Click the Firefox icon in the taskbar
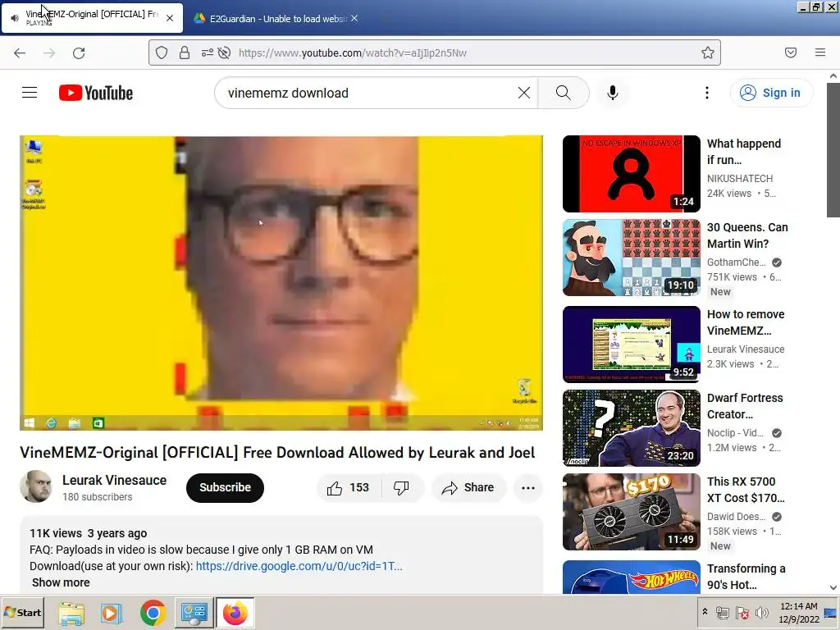 click(235, 613)
